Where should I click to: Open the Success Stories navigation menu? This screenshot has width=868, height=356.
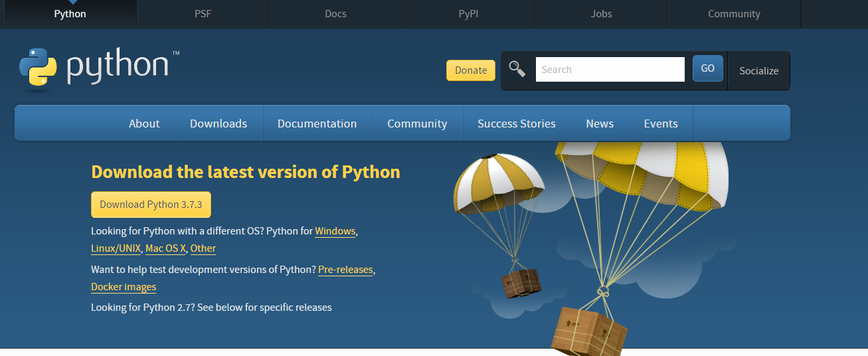click(517, 124)
